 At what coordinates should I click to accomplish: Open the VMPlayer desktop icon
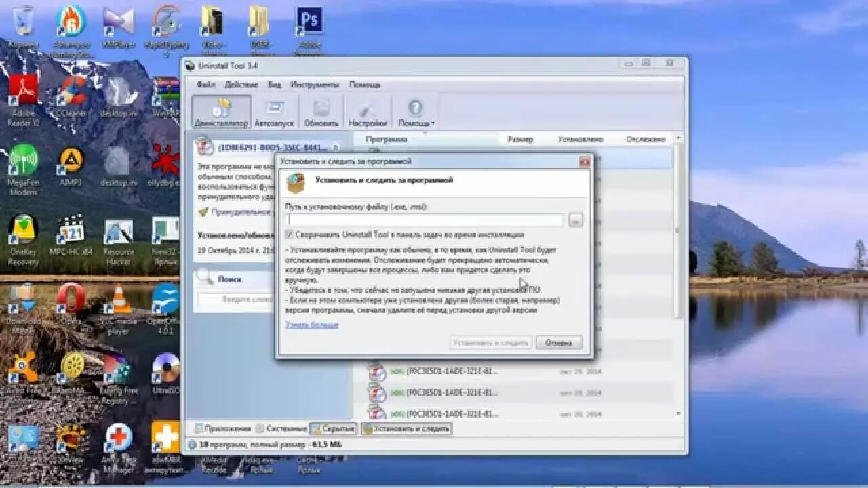click(x=119, y=28)
